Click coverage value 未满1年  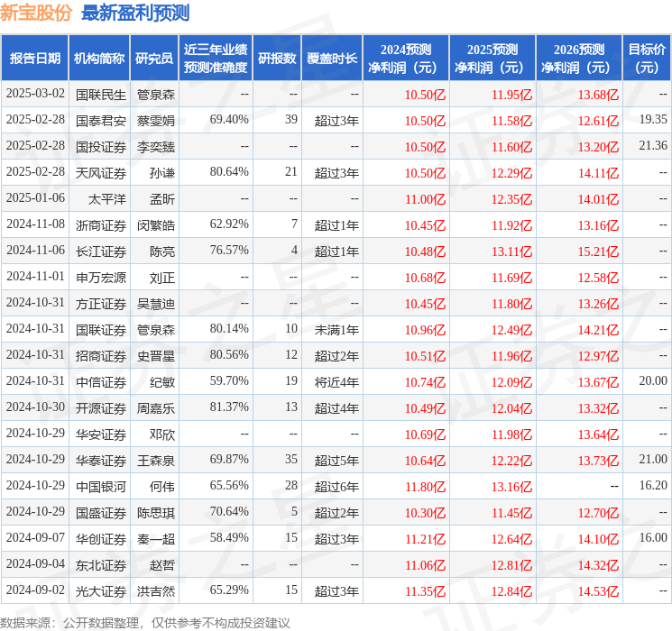point(336,329)
